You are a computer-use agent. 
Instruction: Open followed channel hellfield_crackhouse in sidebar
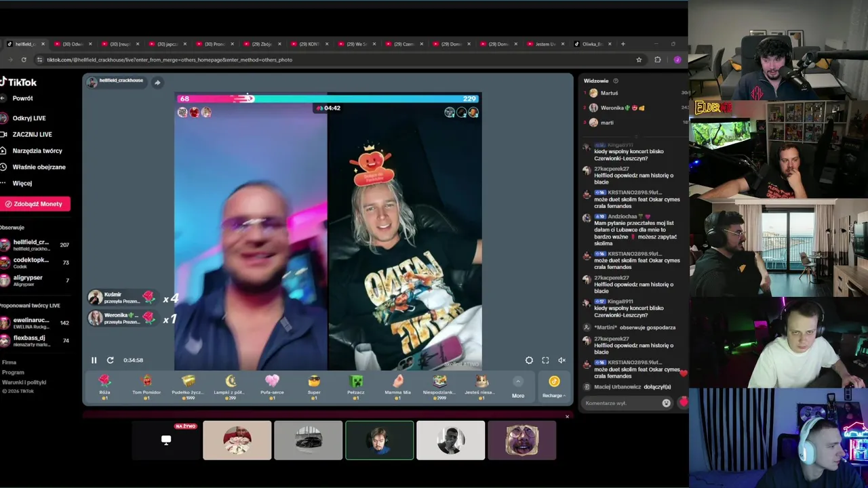(35, 245)
